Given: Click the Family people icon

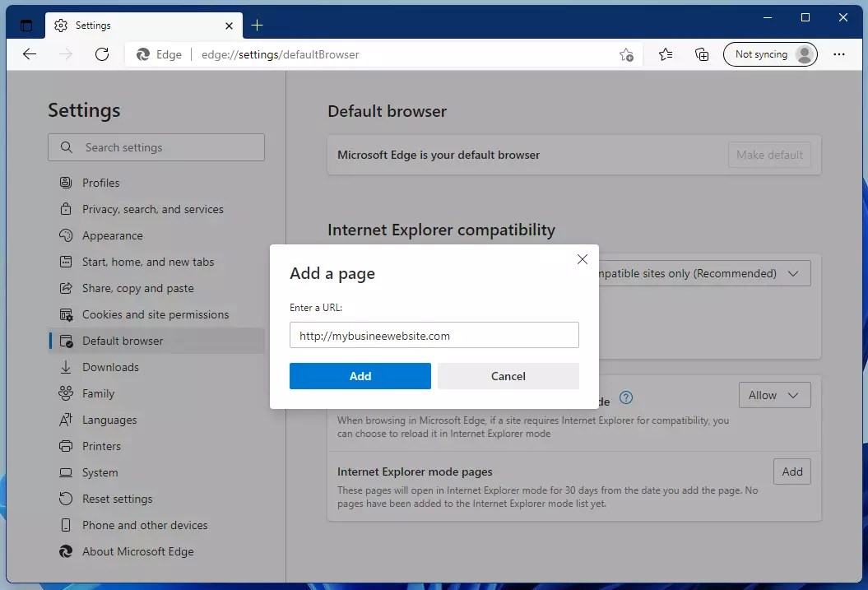Looking at the screenshot, I should point(66,393).
